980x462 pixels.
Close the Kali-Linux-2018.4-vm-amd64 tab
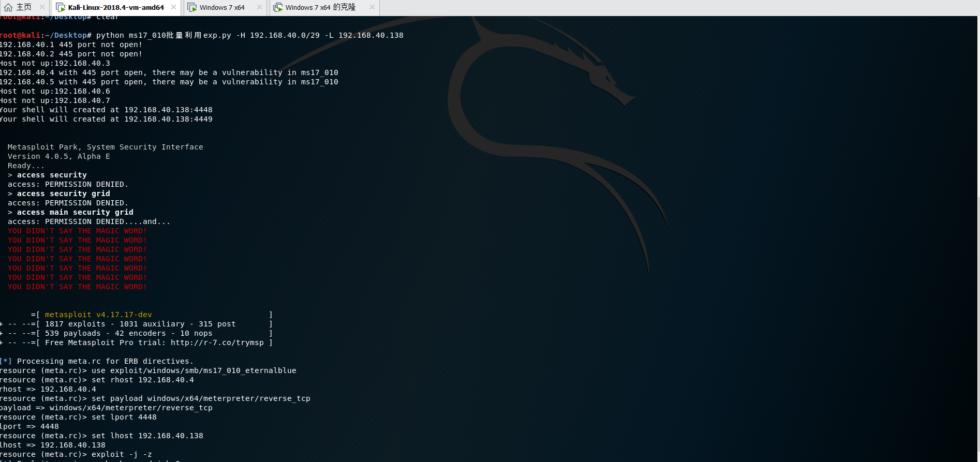pyautogui.click(x=173, y=7)
